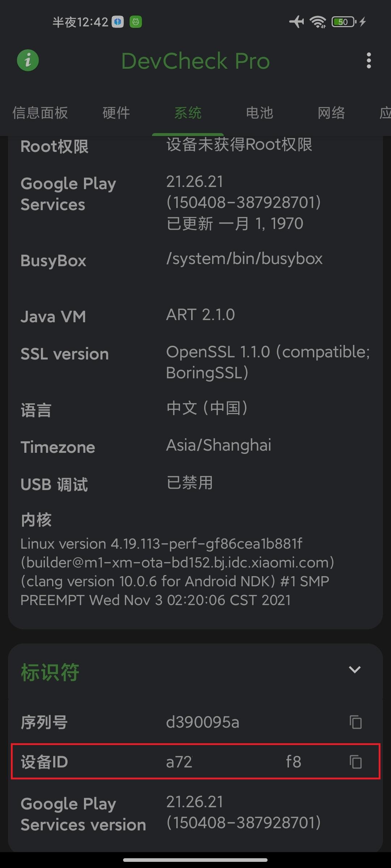Collapse the 标识符 section chevron
The image size is (391, 868).
tap(354, 669)
